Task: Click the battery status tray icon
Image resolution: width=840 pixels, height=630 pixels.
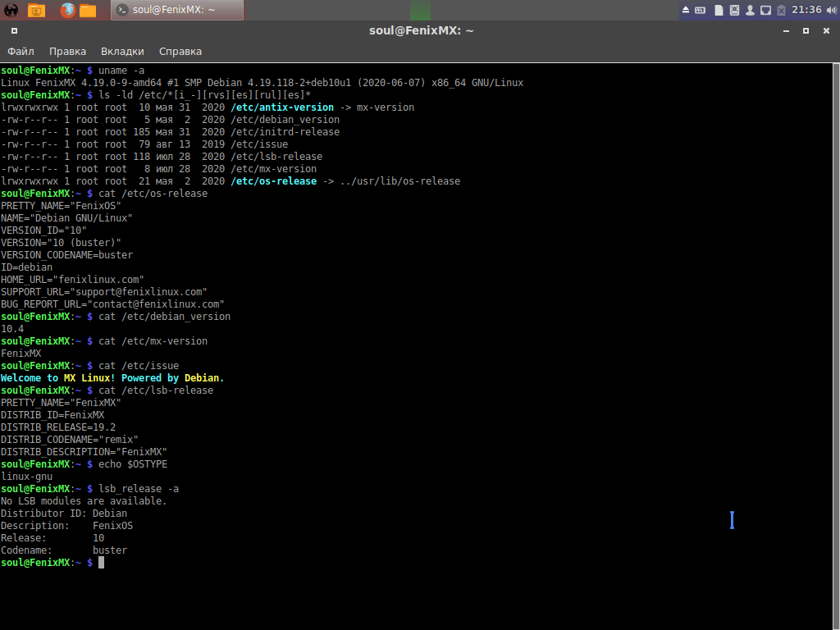Action: [781, 10]
